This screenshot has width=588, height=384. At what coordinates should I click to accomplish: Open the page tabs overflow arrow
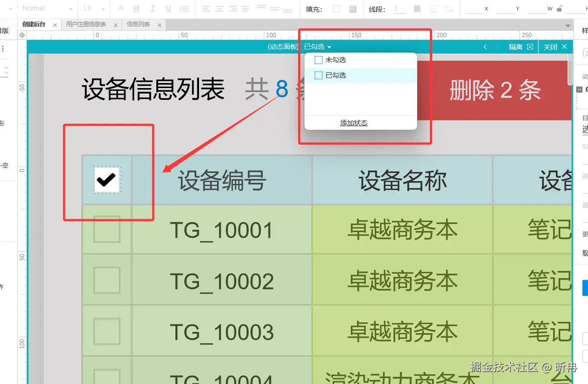click(x=568, y=25)
